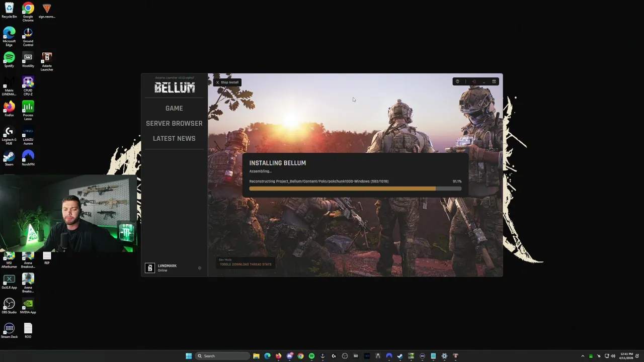Click the install progress bar

tap(355, 189)
